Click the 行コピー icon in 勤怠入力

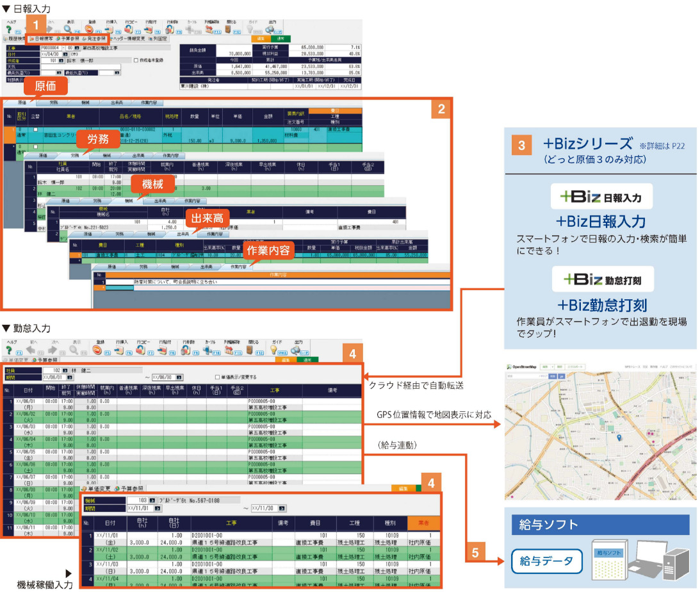click(141, 350)
